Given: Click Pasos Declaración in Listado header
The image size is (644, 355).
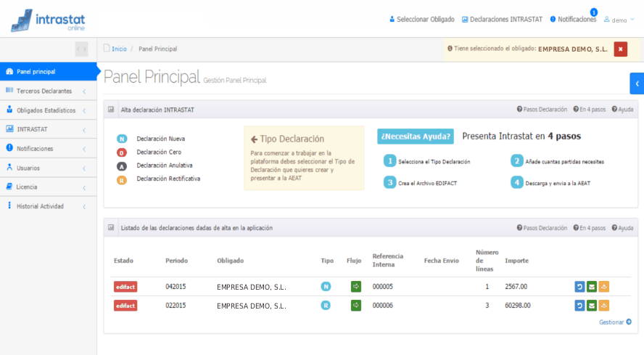Looking at the screenshot, I should click(542, 228).
